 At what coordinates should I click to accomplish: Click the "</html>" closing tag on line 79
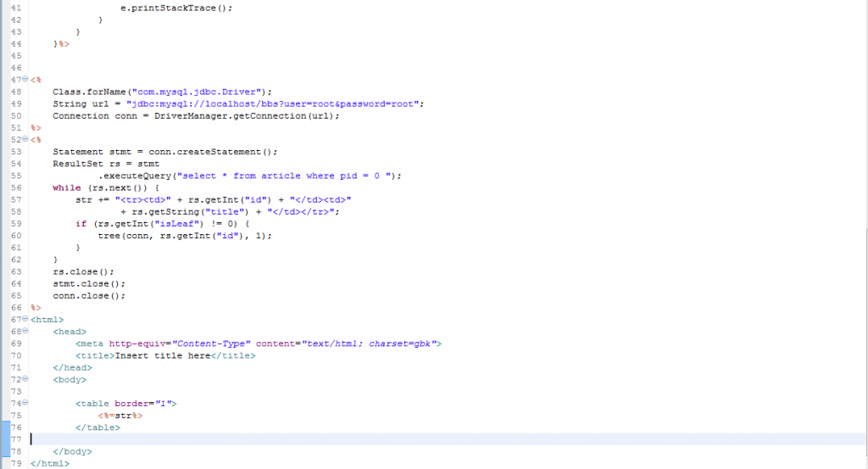(50, 463)
